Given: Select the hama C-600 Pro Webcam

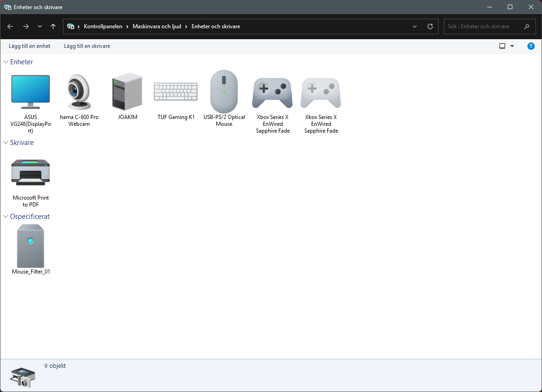Looking at the screenshot, I should pos(79,100).
